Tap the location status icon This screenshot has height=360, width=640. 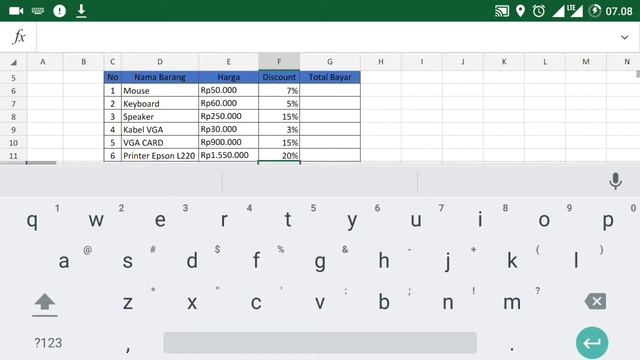point(520,11)
